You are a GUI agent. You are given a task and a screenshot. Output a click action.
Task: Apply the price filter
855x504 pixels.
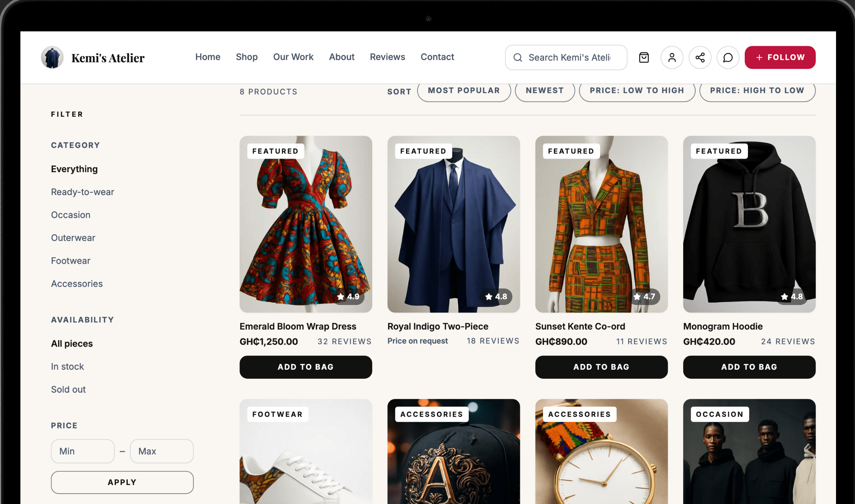(x=122, y=482)
